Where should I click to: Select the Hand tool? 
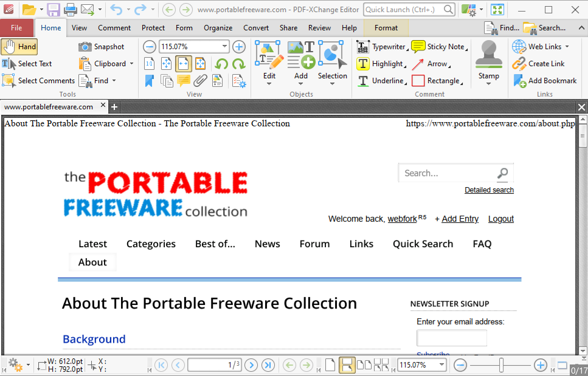(19, 47)
